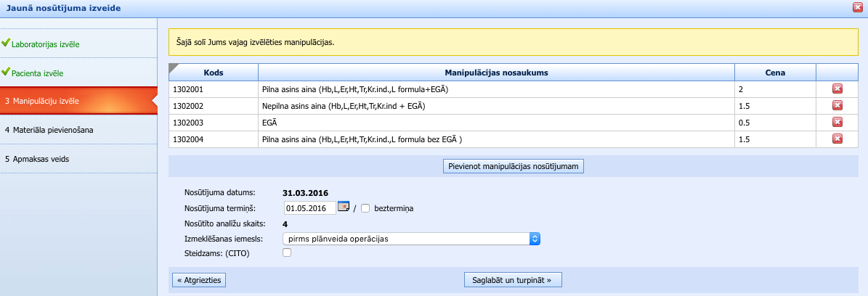Sort by Cena column header
The width and height of the screenshot is (868, 296).
775,73
